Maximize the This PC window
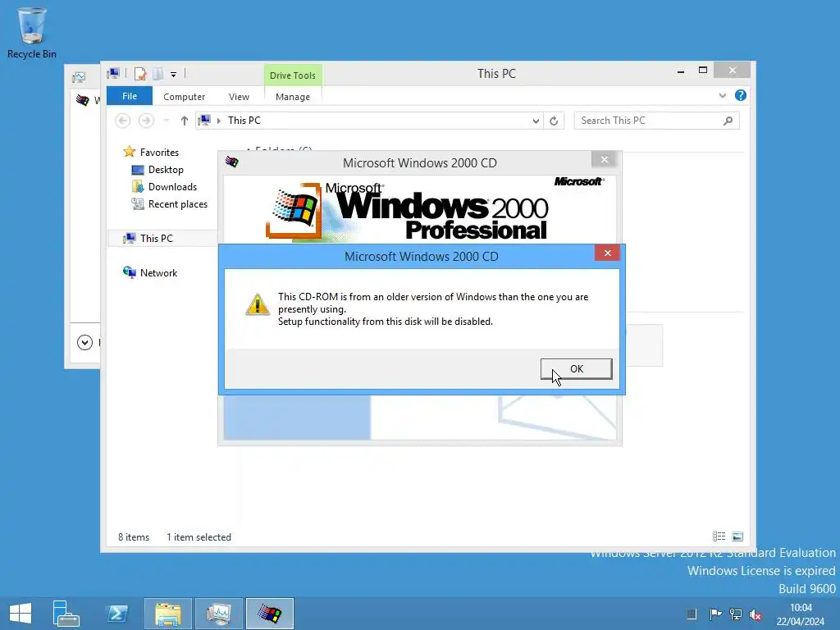The image size is (840, 630). (x=703, y=71)
